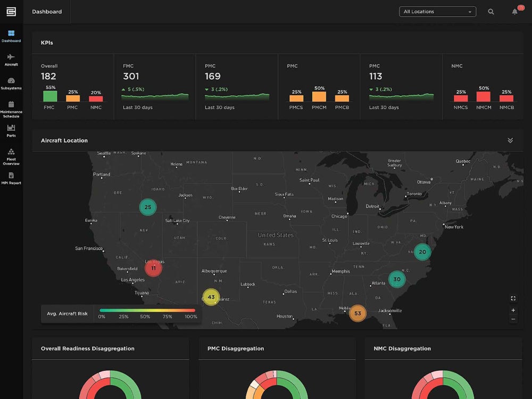This screenshot has height=399, width=532.
Task: Click the San Francisco map label
Action: 88,248
